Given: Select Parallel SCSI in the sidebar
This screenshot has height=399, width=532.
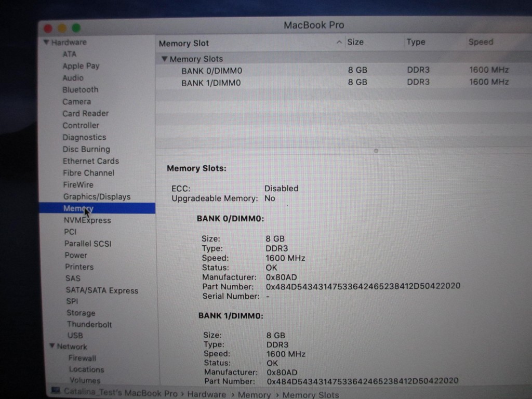Looking at the screenshot, I should pyautogui.click(x=88, y=244).
